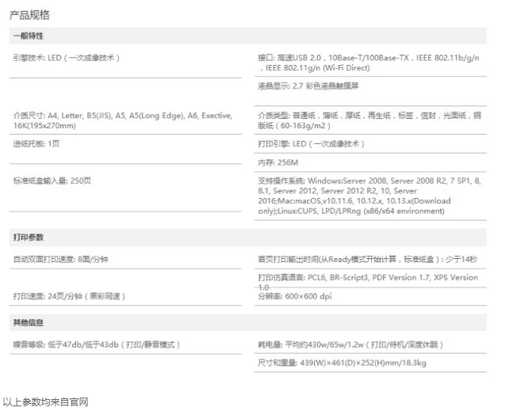Viewport: 532px width, 415px height.
Task: Click the 其他信息 section header
Action: 29,323
